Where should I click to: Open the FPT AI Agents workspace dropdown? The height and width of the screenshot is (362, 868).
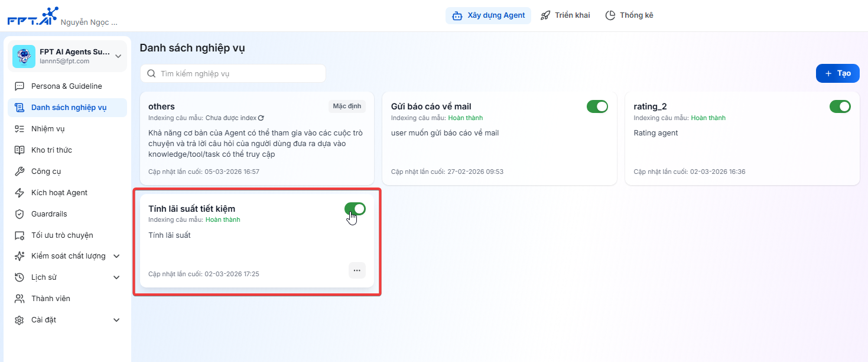(x=118, y=56)
